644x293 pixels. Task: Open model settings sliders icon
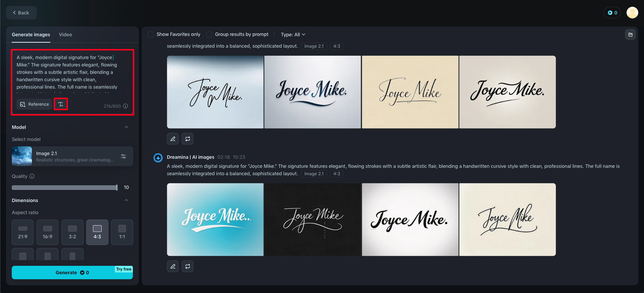(123, 156)
